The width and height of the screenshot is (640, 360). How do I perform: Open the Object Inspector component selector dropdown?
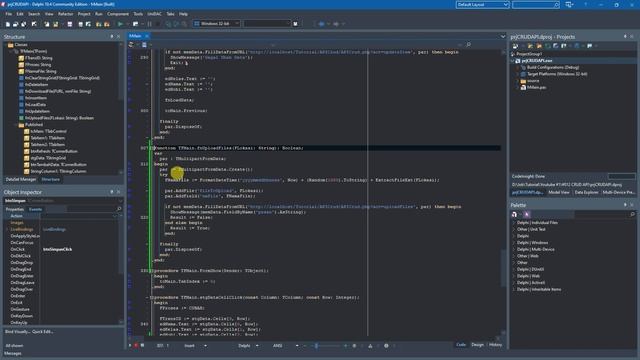(120, 201)
